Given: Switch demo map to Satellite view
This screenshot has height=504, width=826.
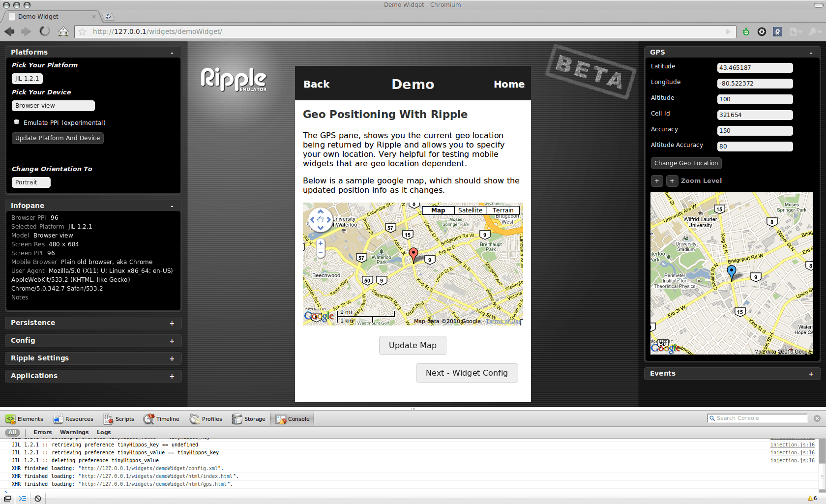Looking at the screenshot, I should (x=470, y=210).
